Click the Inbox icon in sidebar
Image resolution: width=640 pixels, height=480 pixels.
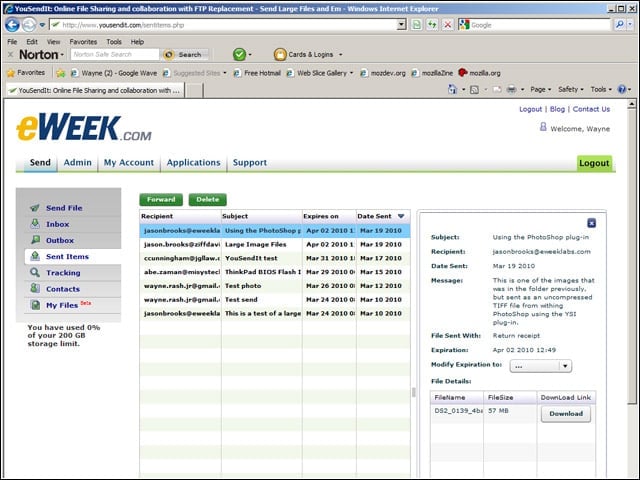coord(35,224)
